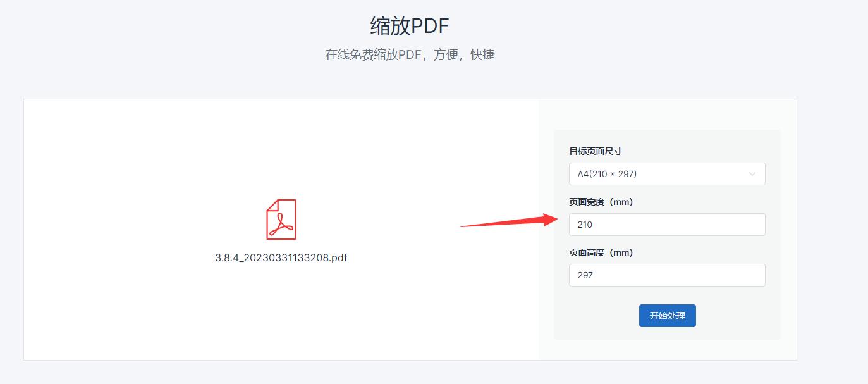The height and width of the screenshot is (384, 868).
Task: Click the filename 3.8.4_20230331133208.pdf
Action: click(x=282, y=257)
